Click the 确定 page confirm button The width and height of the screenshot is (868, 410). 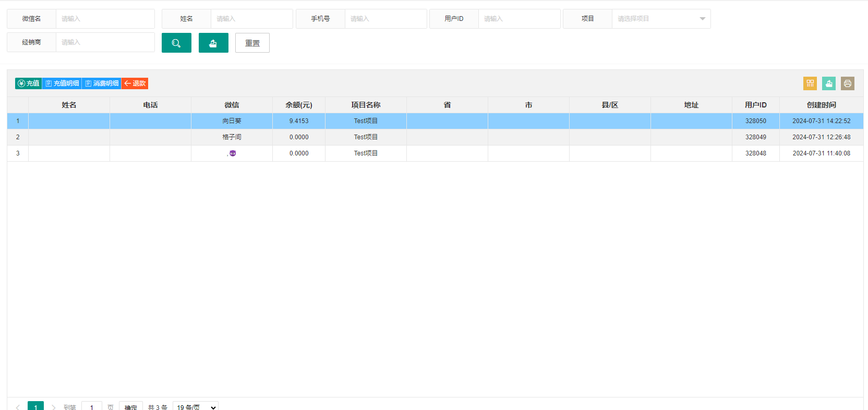point(131,407)
